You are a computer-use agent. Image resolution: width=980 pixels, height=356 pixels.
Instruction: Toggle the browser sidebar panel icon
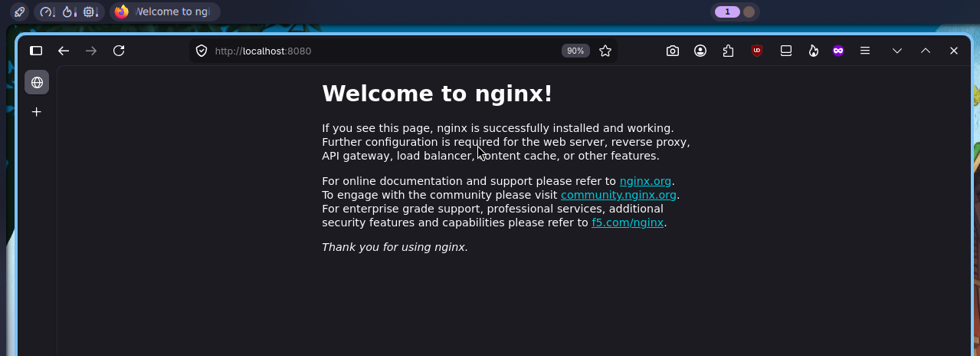[x=36, y=51]
